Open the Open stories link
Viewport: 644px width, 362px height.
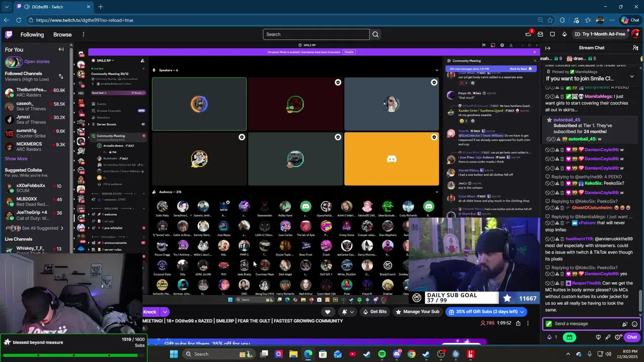tap(37, 61)
